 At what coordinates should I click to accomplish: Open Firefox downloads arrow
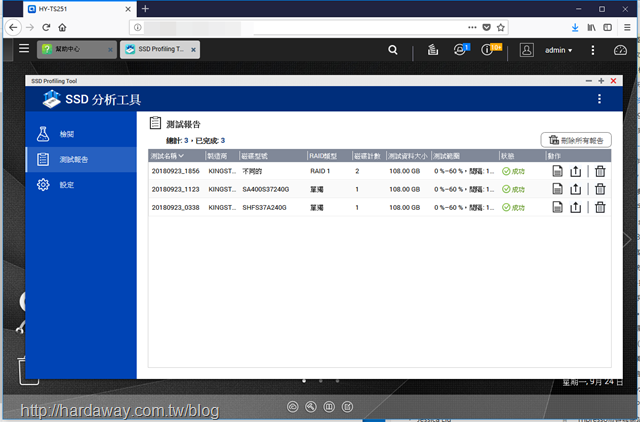tap(575, 27)
